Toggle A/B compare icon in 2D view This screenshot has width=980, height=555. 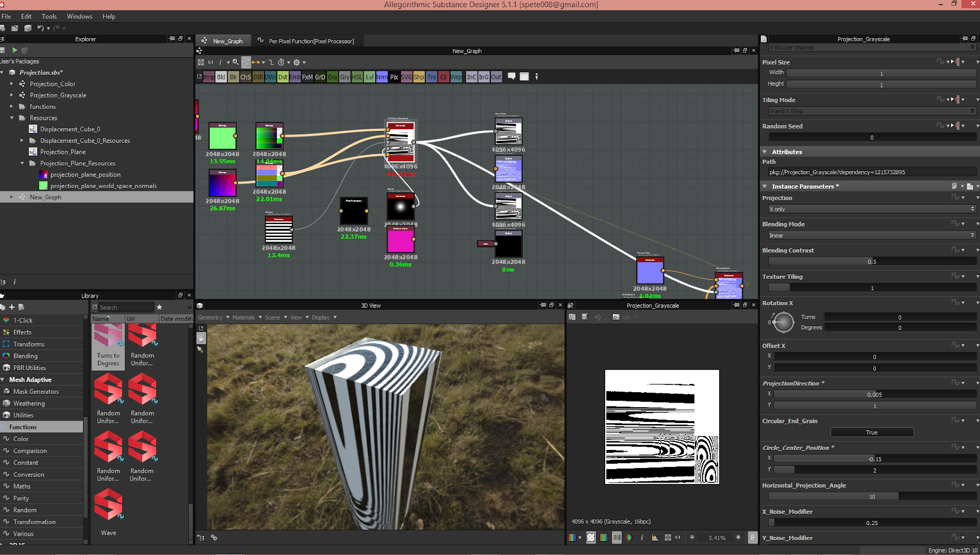pyautogui.click(x=572, y=317)
